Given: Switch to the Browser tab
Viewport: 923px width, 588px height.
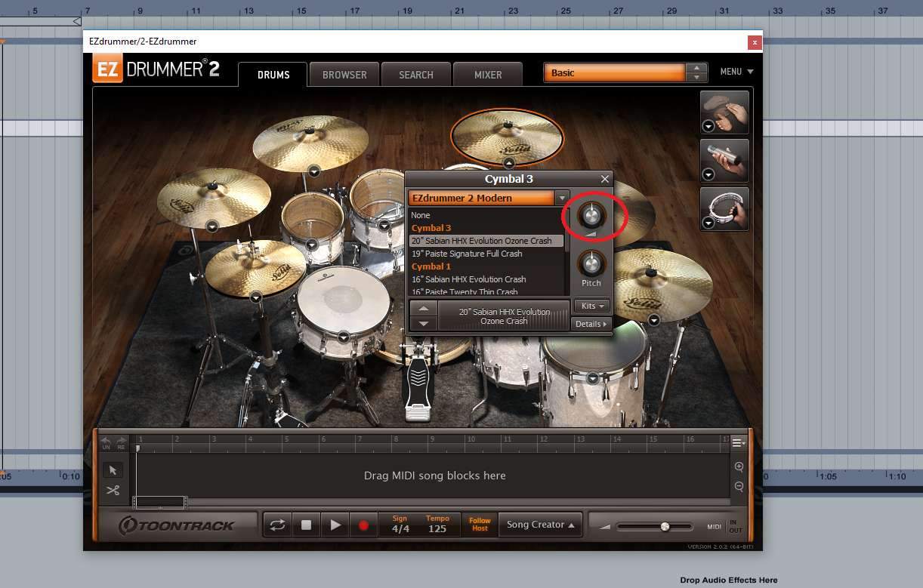Looking at the screenshot, I should click(x=344, y=75).
